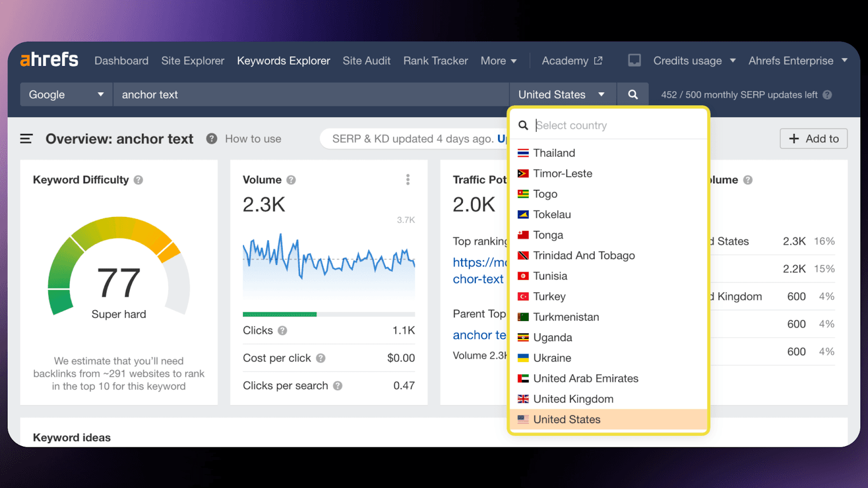Open the Volume card three-dot menu
The width and height of the screenshot is (868, 488).
tap(408, 179)
